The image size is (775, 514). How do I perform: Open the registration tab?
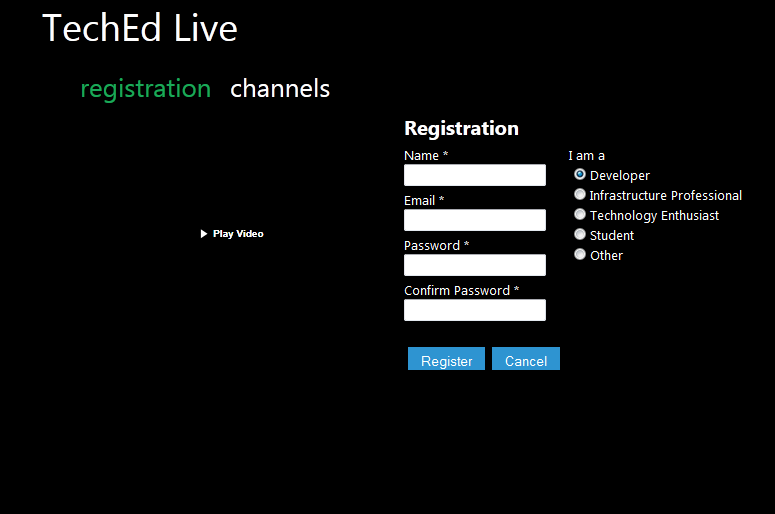146,89
